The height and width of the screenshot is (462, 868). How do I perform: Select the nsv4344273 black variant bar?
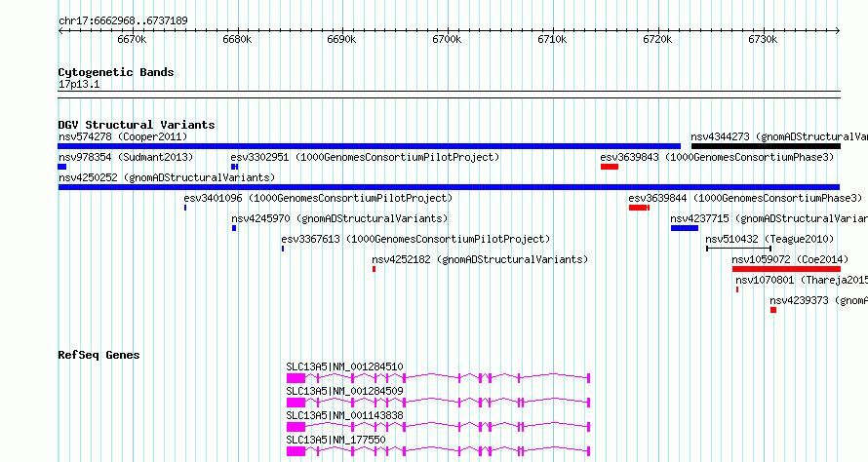click(x=767, y=146)
